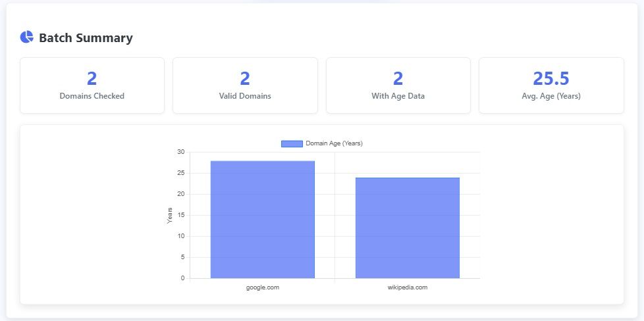Click the Avg. Age (Years) stat card
This screenshot has height=321, width=644.
[551, 86]
